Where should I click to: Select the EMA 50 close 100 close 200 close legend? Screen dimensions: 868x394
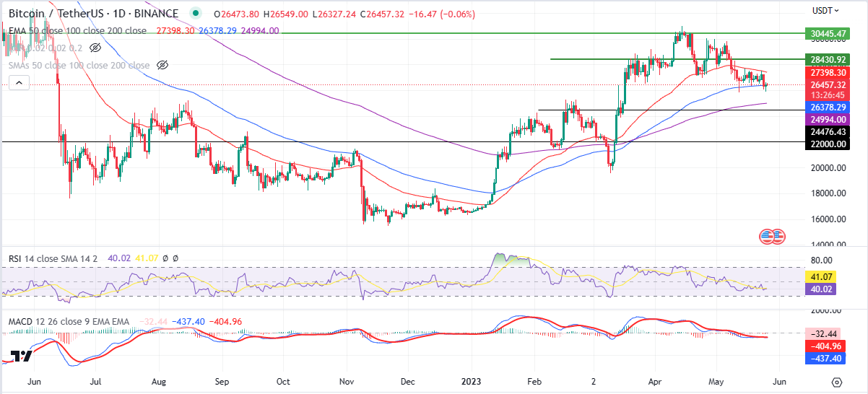[x=77, y=30]
